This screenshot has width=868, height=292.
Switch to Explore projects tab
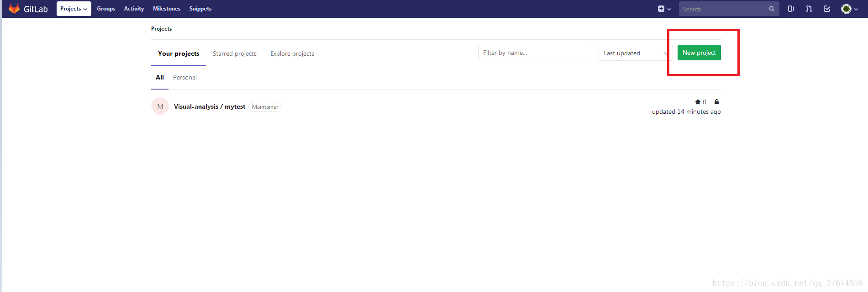tap(292, 53)
